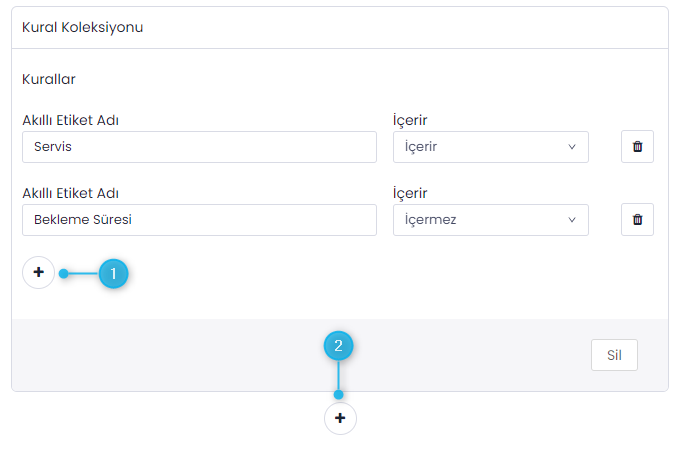Delete the Servis rule with trash icon
Viewport: 687px width, 453px height.
[x=637, y=147]
